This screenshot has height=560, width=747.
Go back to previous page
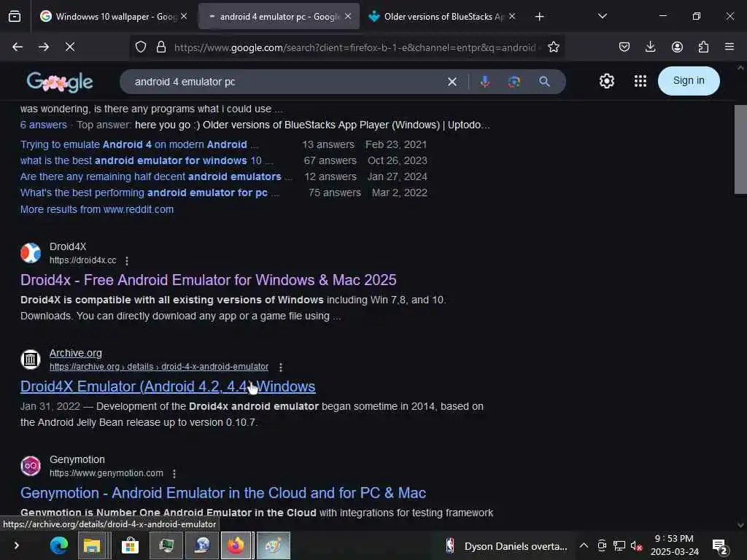tap(18, 47)
